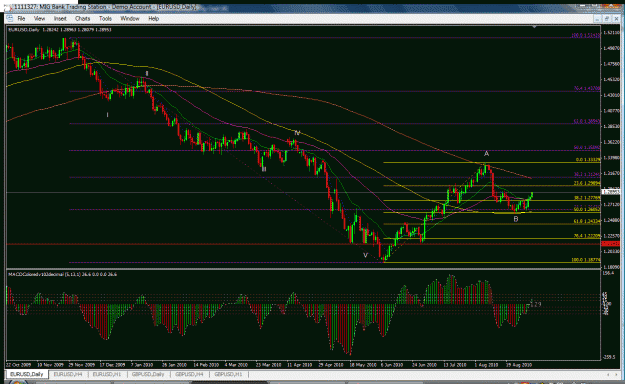Click the yellow Fibonacci 23.6 level label
This screenshot has height=384, width=625.
click(587, 183)
